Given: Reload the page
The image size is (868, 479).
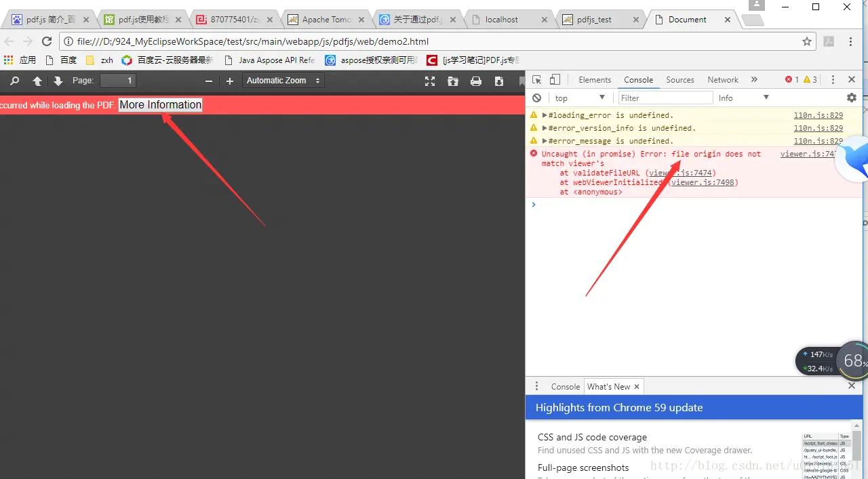Looking at the screenshot, I should (x=47, y=41).
